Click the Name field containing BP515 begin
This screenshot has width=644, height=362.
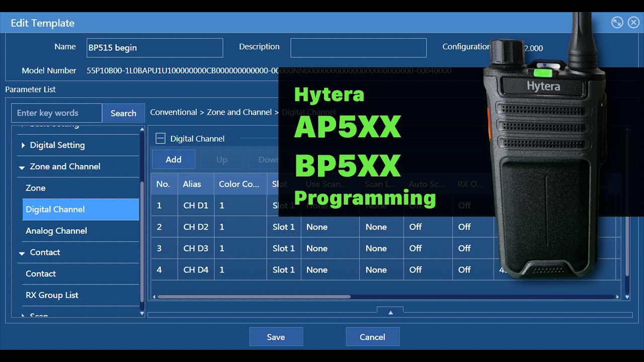click(155, 48)
